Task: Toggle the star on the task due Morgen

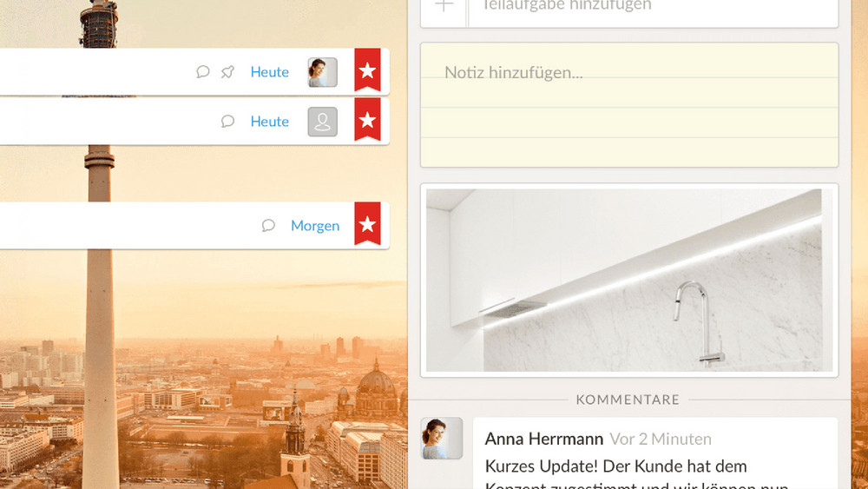Action: (367, 224)
